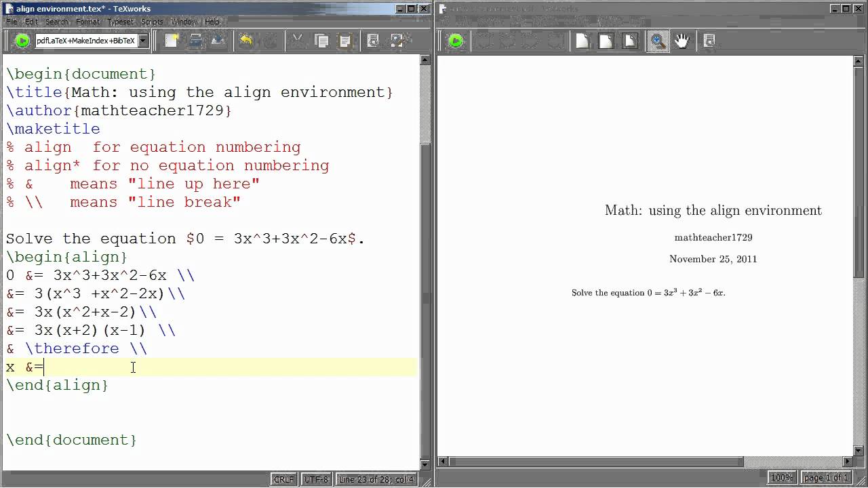Screen dimensions: 868x488
Task: Open the File menu
Action: (x=12, y=22)
